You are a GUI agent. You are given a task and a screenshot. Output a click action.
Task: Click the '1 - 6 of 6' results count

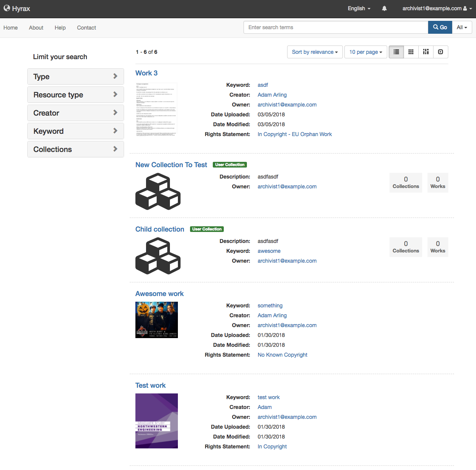click(146, 52)
